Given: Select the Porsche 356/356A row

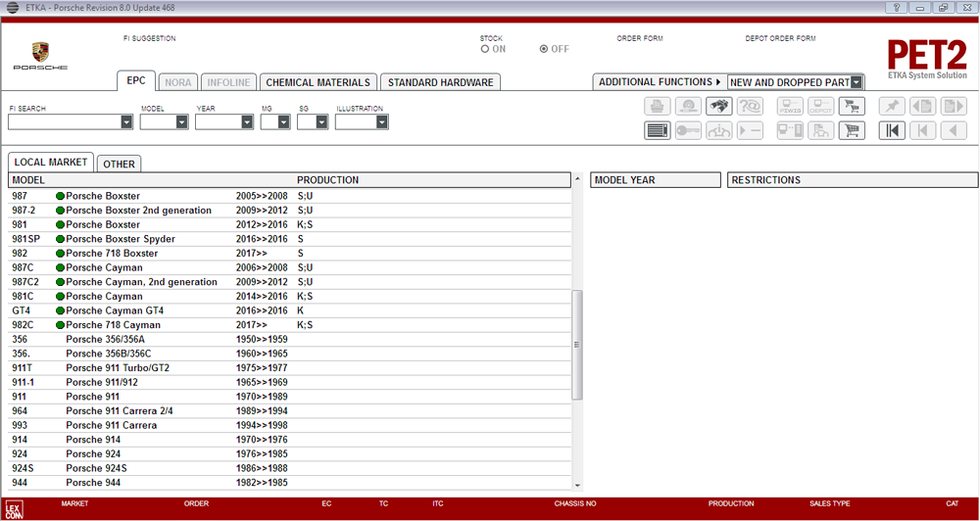Looking at the screenshot, I should click(x=289, y=339).
